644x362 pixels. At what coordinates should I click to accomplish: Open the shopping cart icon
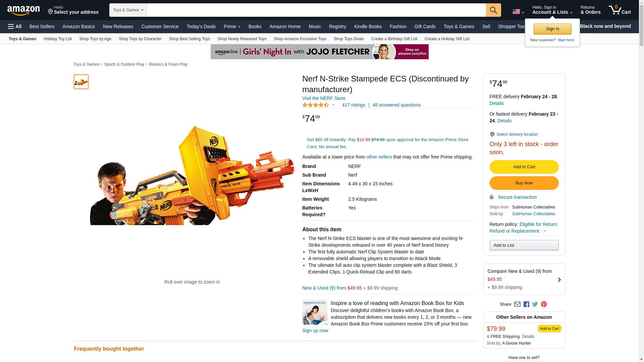[620, 10]
